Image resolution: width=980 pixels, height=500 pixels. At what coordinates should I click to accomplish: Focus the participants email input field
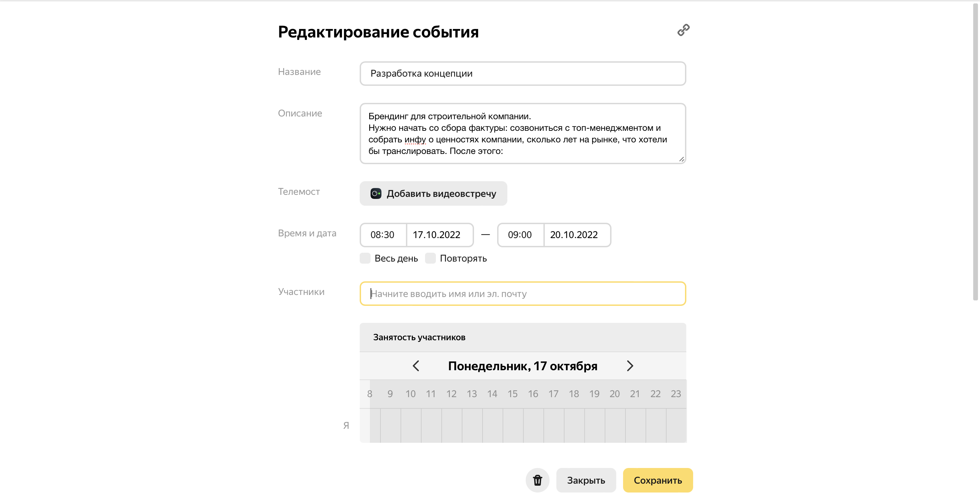[522, 294]
